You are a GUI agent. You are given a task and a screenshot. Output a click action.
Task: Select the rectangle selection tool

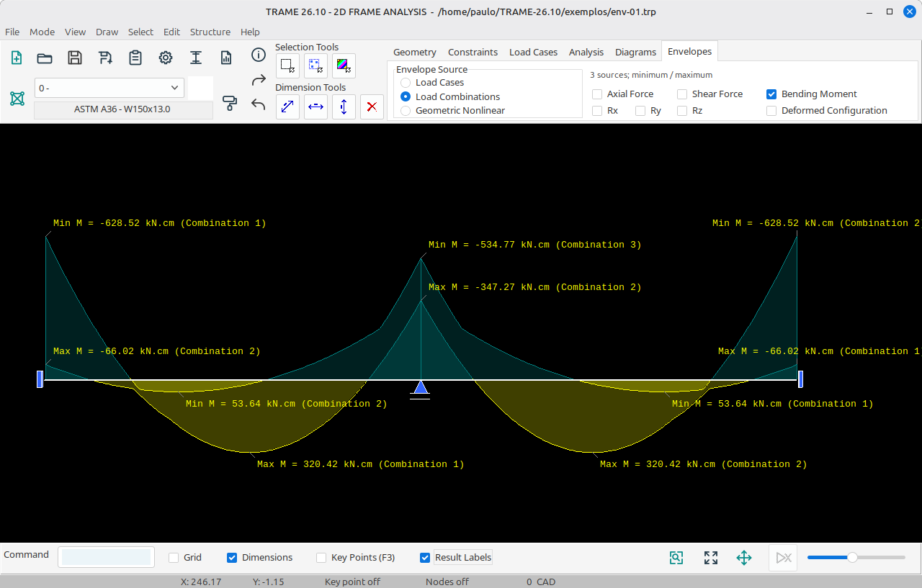coord(288,66)
